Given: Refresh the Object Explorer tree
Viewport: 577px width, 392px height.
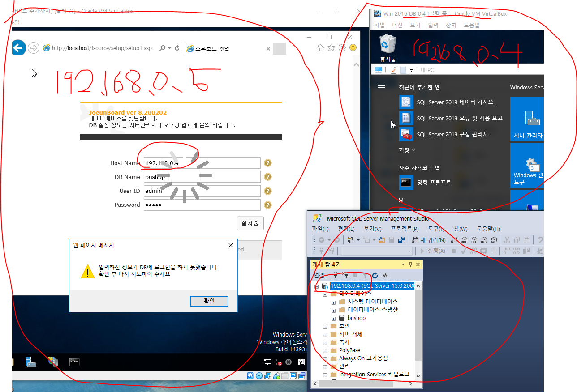Looking at the screenshot, I should (375, 275).
